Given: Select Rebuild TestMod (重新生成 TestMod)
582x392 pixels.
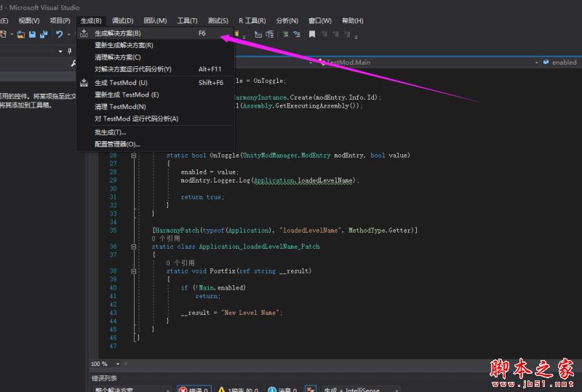Looking at the screenshot, I should 155,95.
